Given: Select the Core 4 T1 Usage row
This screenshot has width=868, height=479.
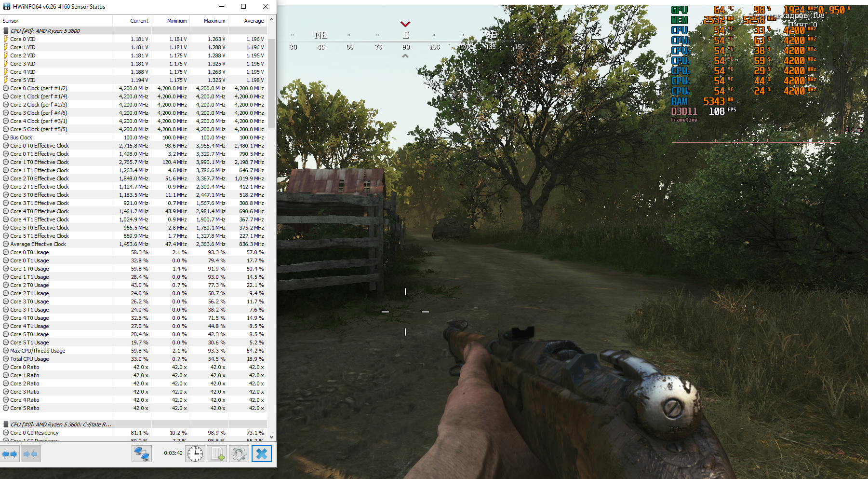Looking at the screenshot, I should (134, 326).
